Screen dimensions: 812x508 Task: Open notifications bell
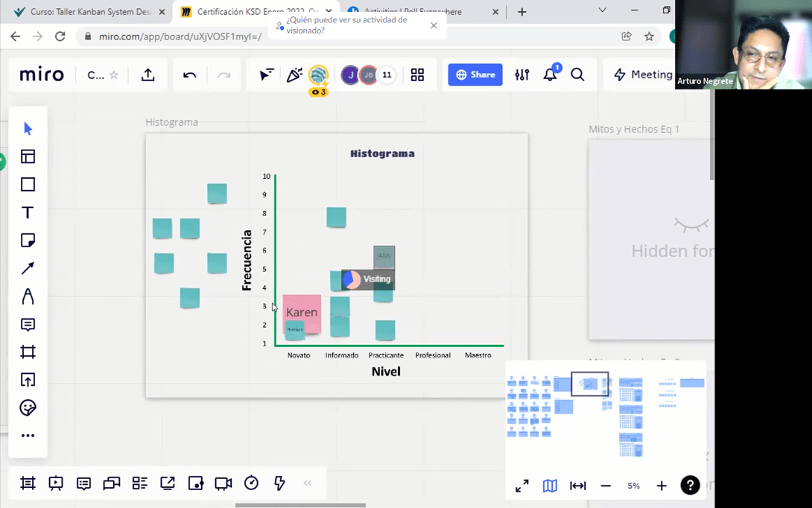tap(550, 74)
